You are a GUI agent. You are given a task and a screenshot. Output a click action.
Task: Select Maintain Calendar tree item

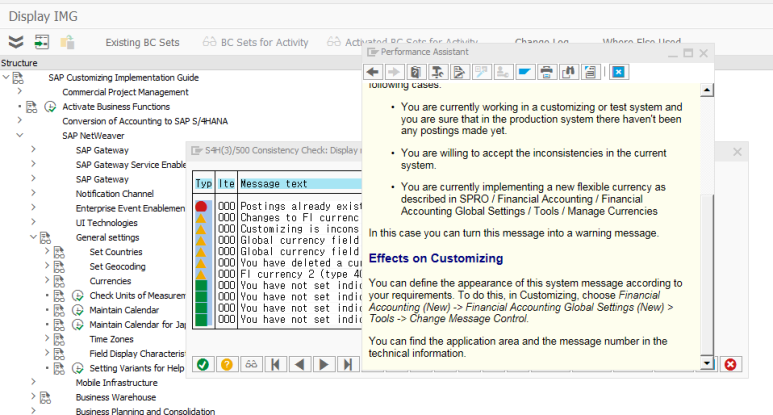pyautogui.click(x=124, y=310)
